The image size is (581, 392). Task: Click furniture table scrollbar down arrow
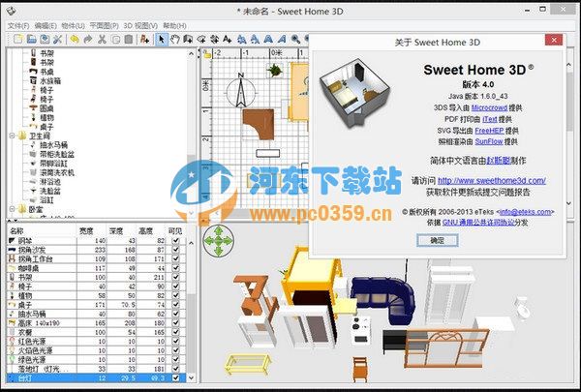click(x=191, y=377)
